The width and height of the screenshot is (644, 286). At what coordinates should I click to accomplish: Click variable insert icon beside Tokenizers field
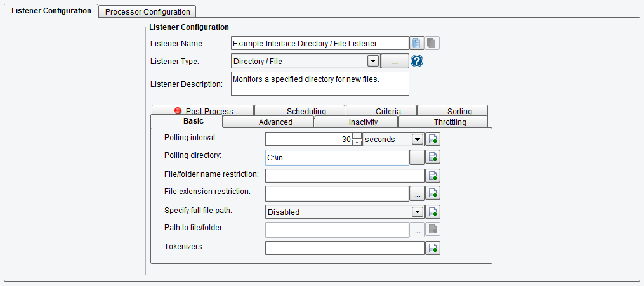click(x=433, y=248)
